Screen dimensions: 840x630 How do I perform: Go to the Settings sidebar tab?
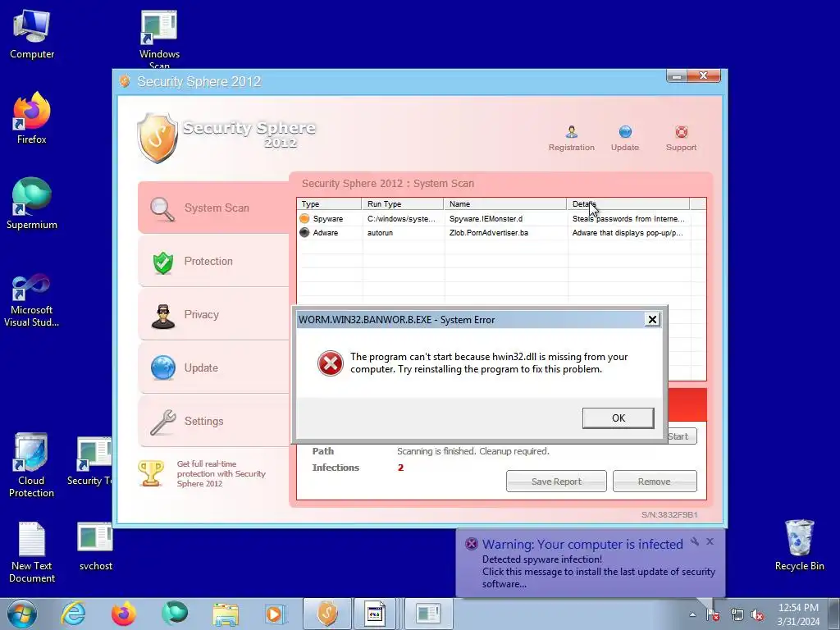pyautogui.click(x=214, y=421)
